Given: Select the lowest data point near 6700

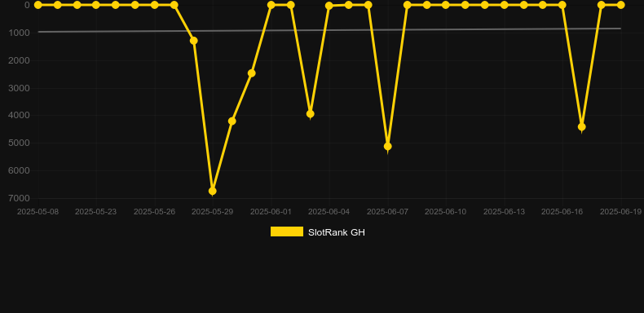Looking at the screenshot, I should click(x=212, y=191).
